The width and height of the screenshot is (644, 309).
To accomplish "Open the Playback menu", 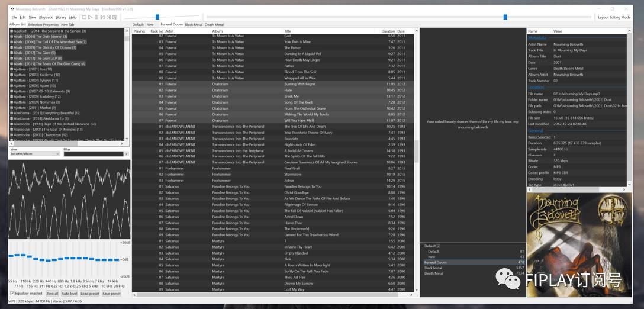I will tap(46, 17).
